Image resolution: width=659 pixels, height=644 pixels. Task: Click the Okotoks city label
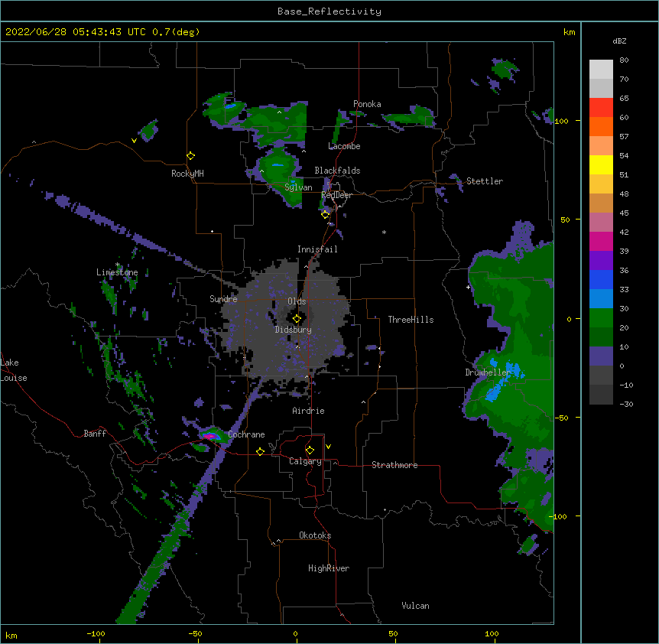coord(315,535)
